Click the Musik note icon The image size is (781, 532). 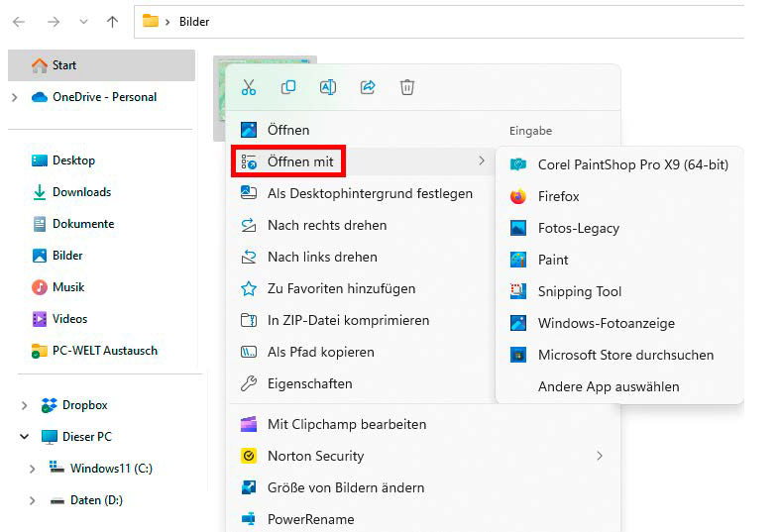click(40, 287)
